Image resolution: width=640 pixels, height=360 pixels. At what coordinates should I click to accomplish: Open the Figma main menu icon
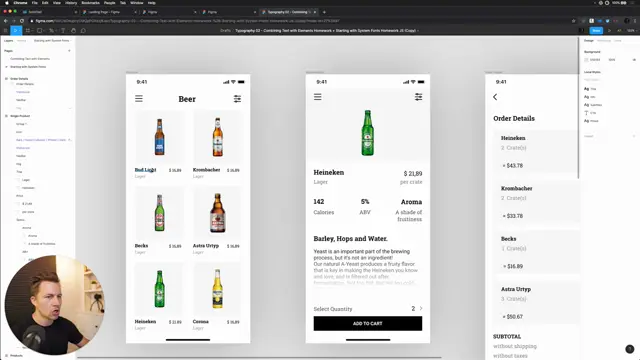pyautogui.click(x=5, y=31)
